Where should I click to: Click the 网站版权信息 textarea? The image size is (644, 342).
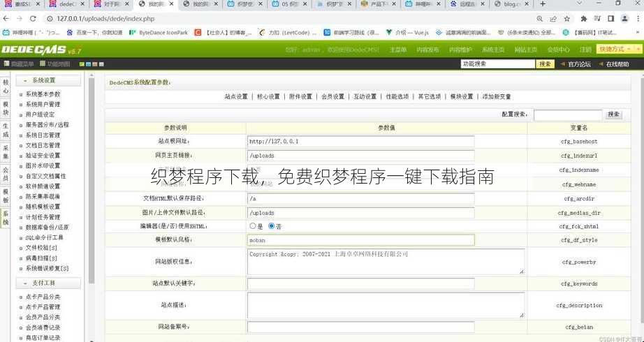pos(386,262)
